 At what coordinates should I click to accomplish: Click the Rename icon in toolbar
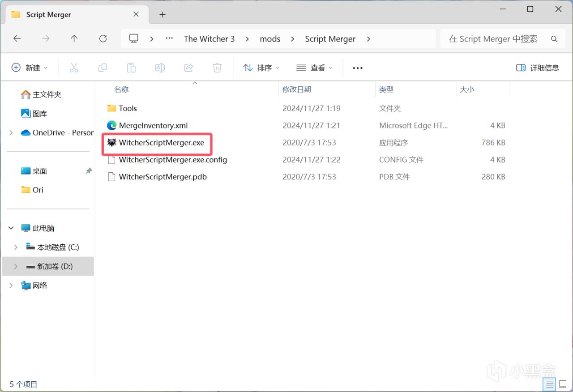click(x=160, y=68)
